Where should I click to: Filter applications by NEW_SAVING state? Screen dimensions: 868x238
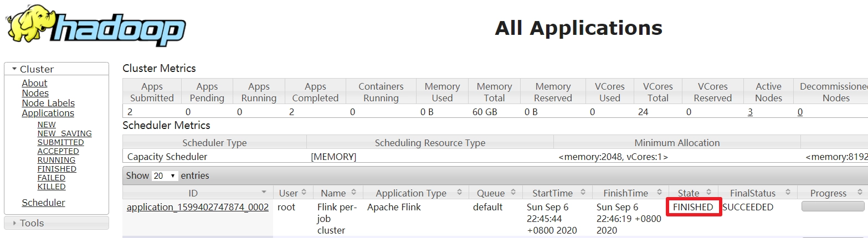click(64, 133)
